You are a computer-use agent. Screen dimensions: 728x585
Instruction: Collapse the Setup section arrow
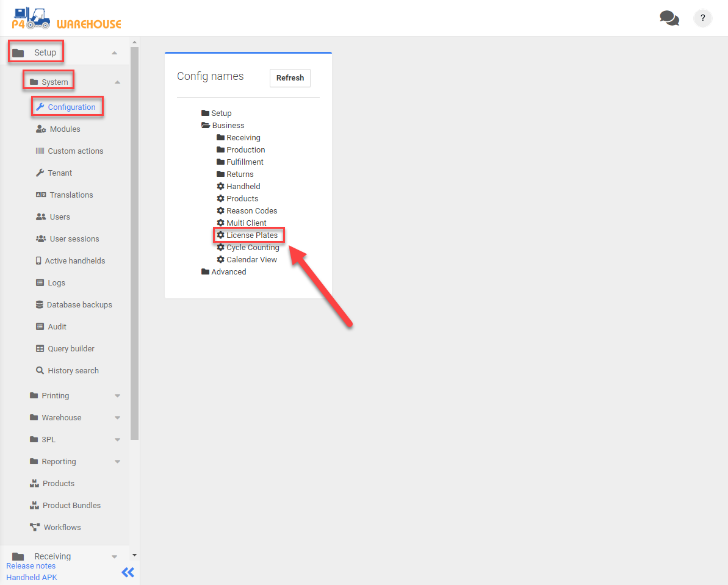[115, 53]
